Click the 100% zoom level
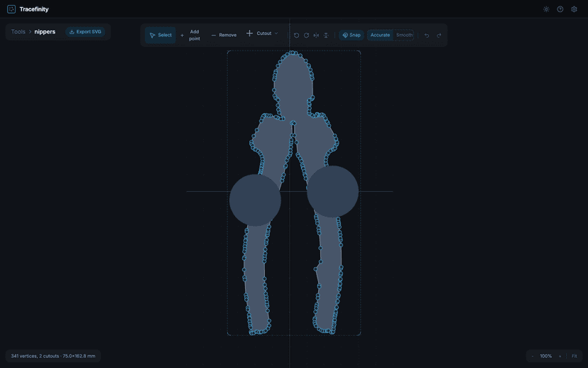This screenshot has height=368, width=588. click(545, 357)
